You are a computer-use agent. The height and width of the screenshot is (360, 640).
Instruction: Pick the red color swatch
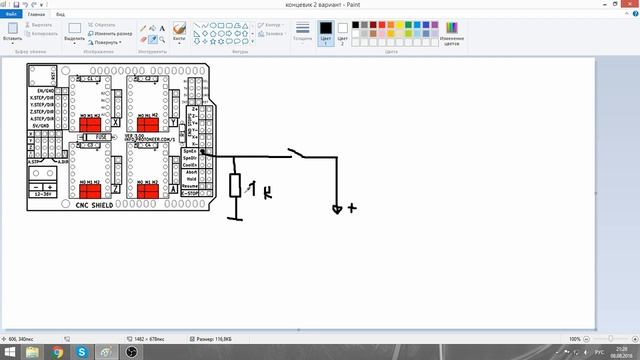(x=382, y=25)
